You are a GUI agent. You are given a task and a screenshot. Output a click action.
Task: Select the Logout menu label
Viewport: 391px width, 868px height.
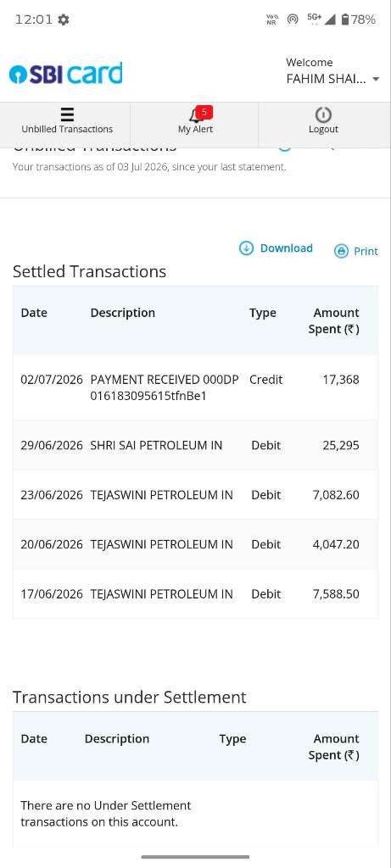(x=323, y=129)
